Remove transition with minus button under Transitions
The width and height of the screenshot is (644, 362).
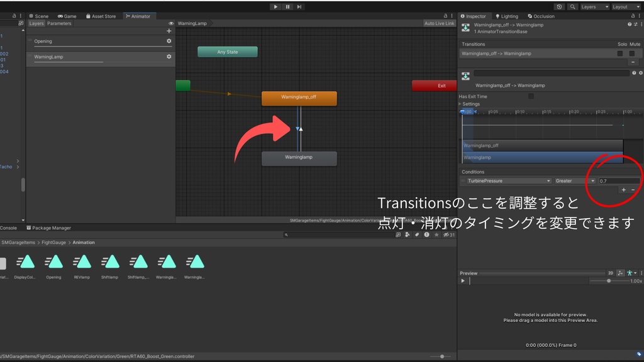click(x=633, y=62)
